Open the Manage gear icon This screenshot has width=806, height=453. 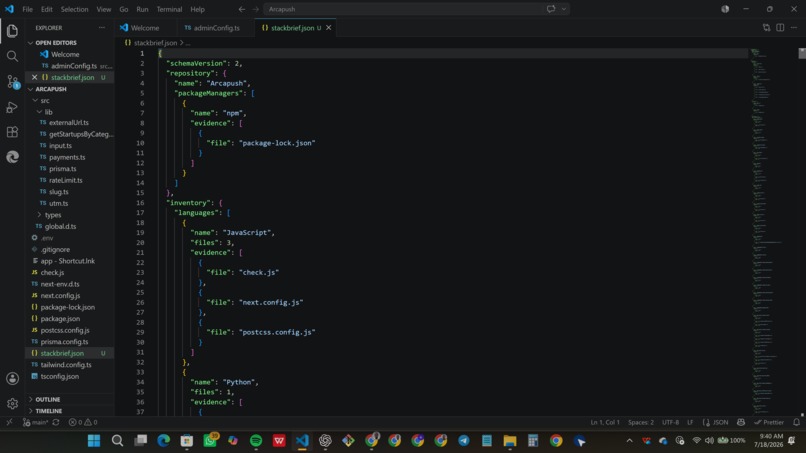point(12,404)
